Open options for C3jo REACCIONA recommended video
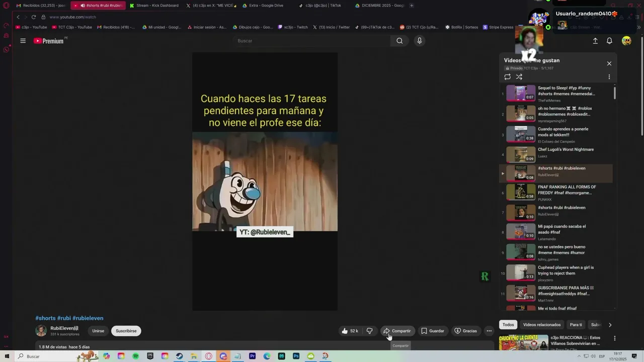The height and width of the screenshot is (362, 644). (614, 338)
